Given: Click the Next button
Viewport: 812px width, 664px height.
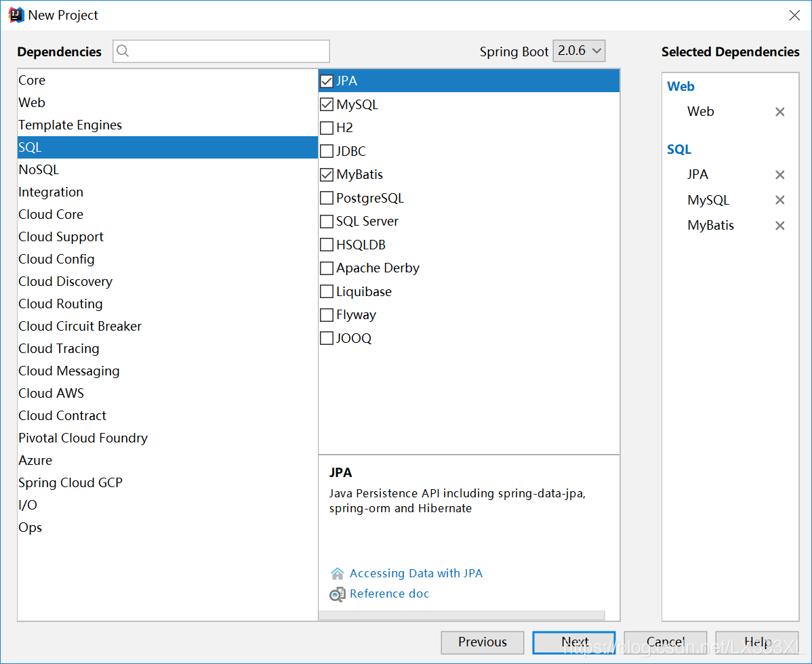Looking at the screenshot, I should pyautogui.click(x=574, y=642).
